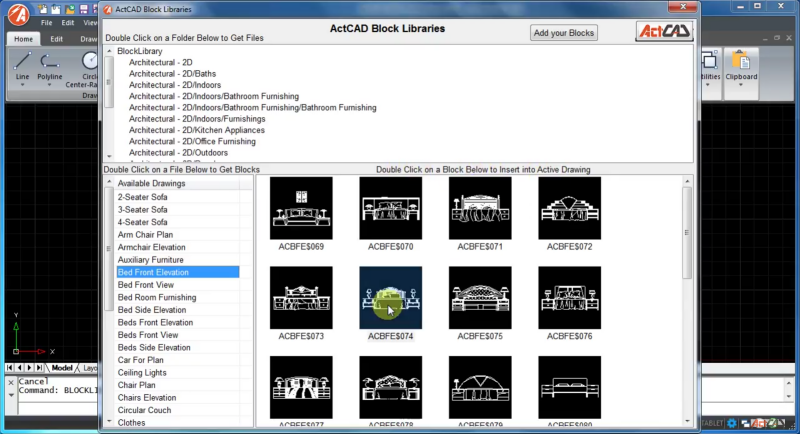800x434 pixels.
Task: Select the ACBFE$069 block thumbnail
Action: click(301, 208)
